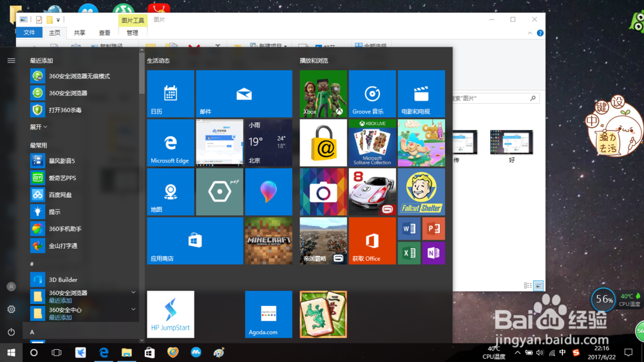
Task: Open the yellow padlock @ tile
Action: [323, 142]
